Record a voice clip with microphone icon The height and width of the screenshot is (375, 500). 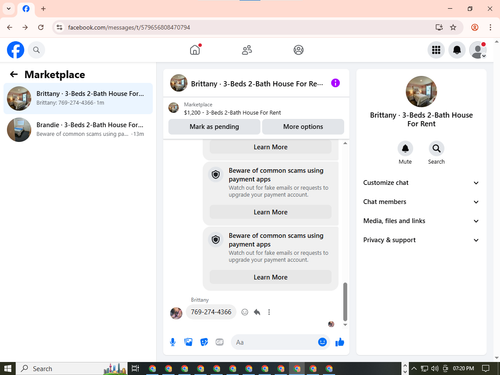[173, 342]
